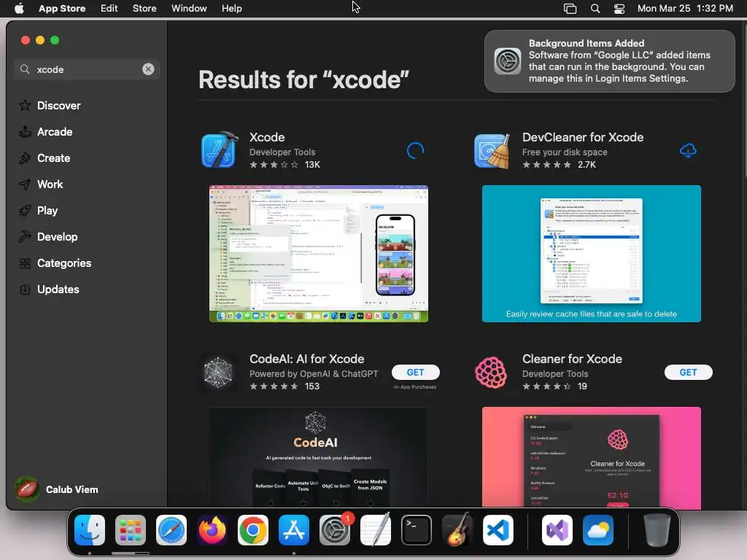View the Xcode screenshot preview
This screenshot has width=747, height=560.
[x=319, y=253]
